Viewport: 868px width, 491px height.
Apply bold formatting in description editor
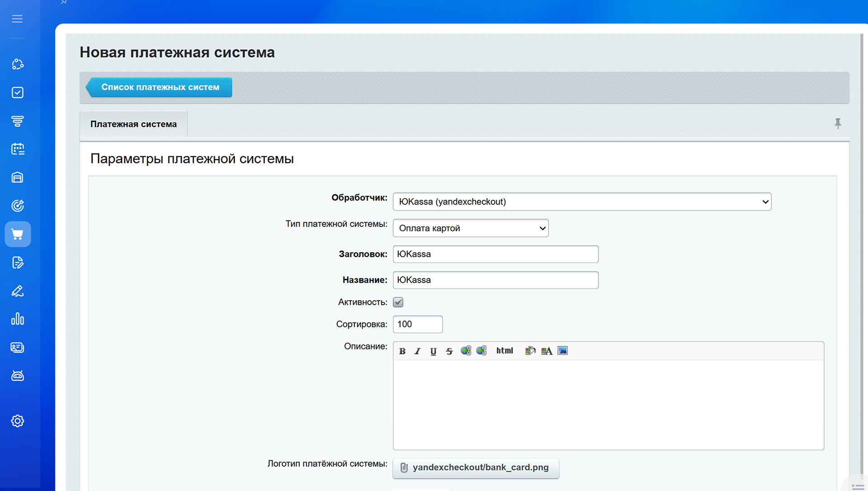402,351
